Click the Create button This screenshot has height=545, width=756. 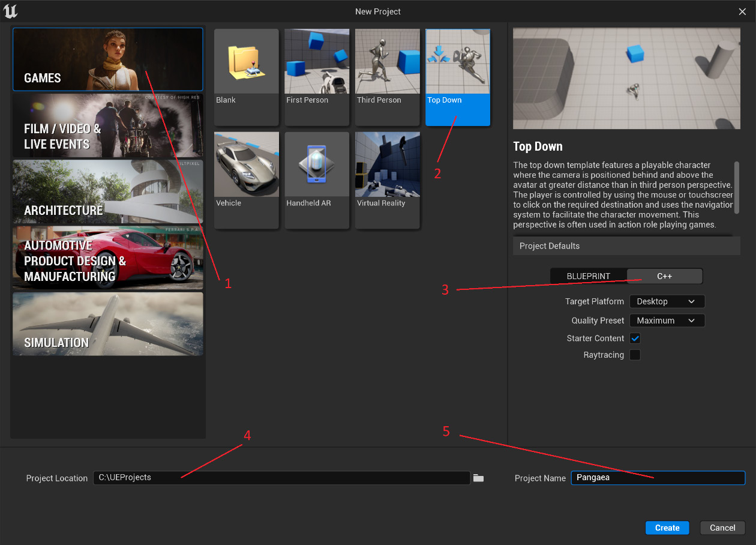667,528
